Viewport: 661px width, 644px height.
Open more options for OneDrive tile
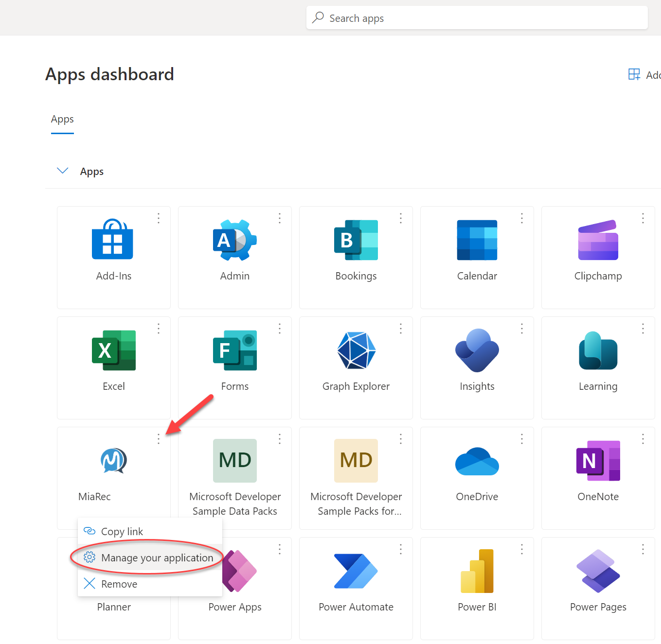click(x=522, y=439)
